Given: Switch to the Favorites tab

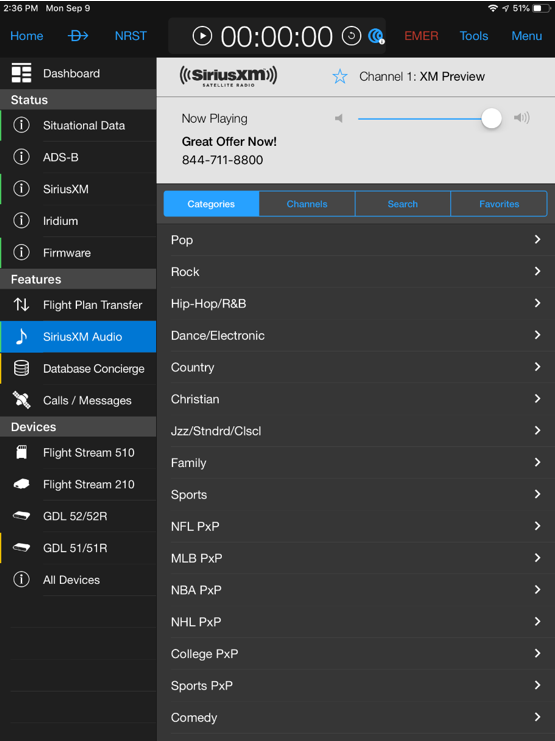Looking at the screenshot, I should coord(499,204).
